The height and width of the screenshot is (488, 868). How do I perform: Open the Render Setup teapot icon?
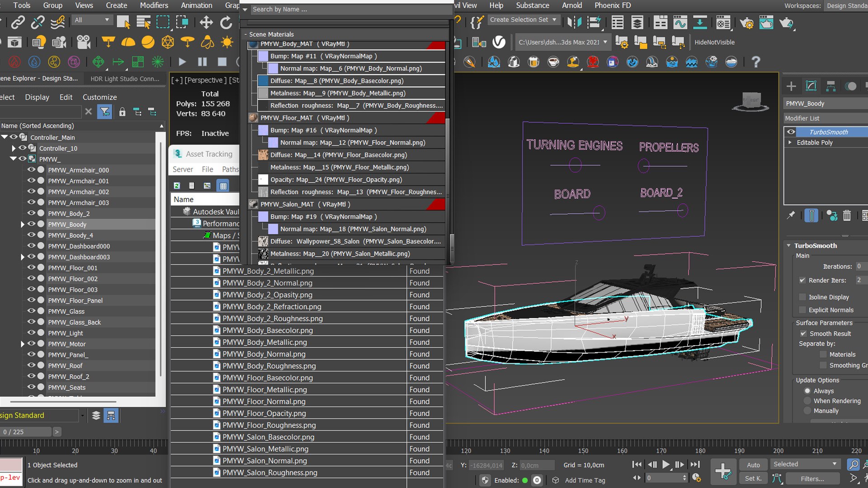pos(746,23)
